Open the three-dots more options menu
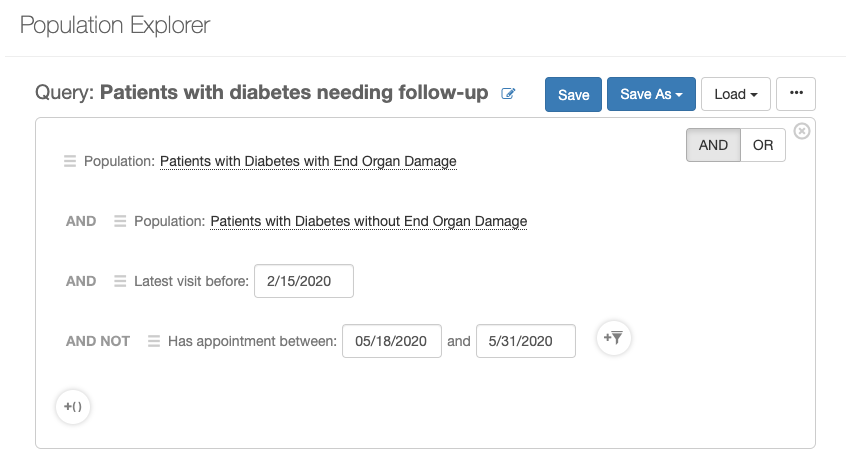The height and width of the screenshot is (457, 851). (x=796, y=94)
